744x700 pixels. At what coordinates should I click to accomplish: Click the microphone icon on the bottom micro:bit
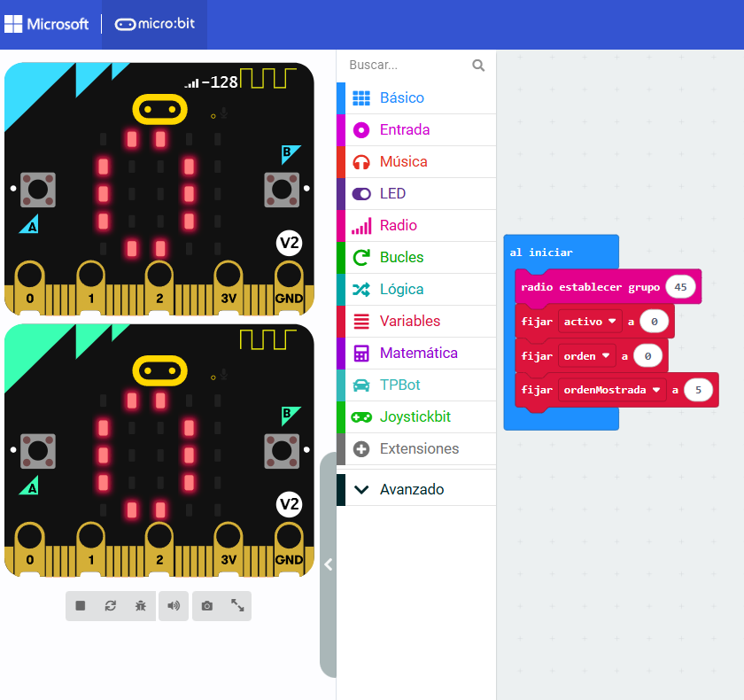224,375
